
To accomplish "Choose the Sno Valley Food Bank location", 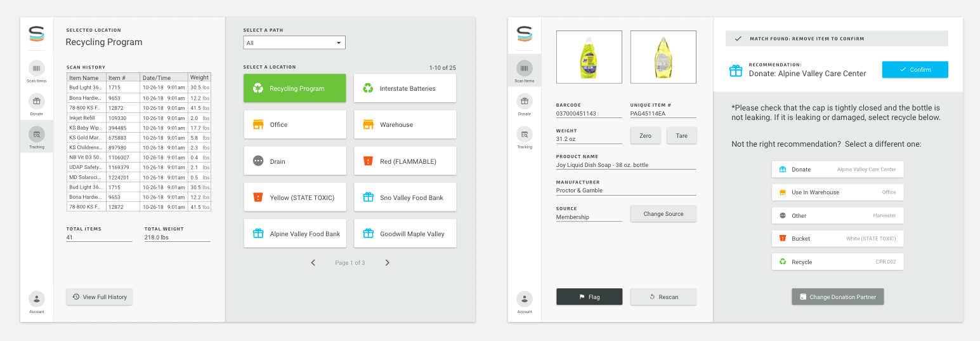I will click(x=405, y=197).
